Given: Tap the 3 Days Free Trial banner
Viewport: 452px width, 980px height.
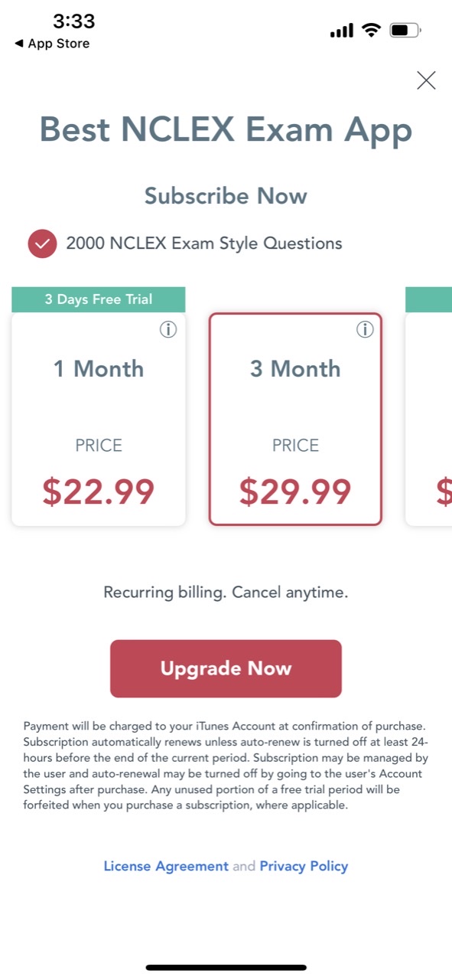Looking at the screenshot, I should click(x=99, y=299).
